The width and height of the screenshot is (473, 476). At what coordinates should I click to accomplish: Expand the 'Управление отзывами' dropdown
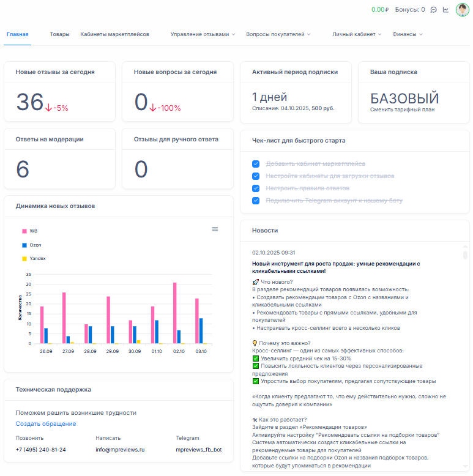tap(203, 34)
